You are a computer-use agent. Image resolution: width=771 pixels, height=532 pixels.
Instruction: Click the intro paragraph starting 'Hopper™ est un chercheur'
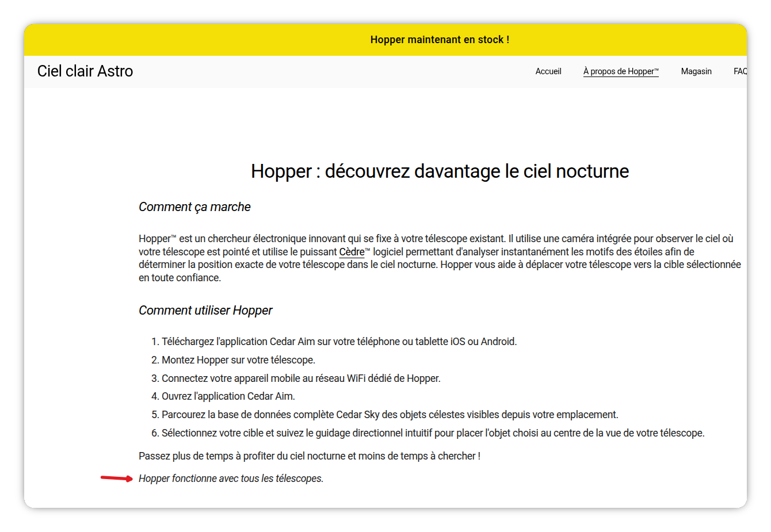[440, 258]
